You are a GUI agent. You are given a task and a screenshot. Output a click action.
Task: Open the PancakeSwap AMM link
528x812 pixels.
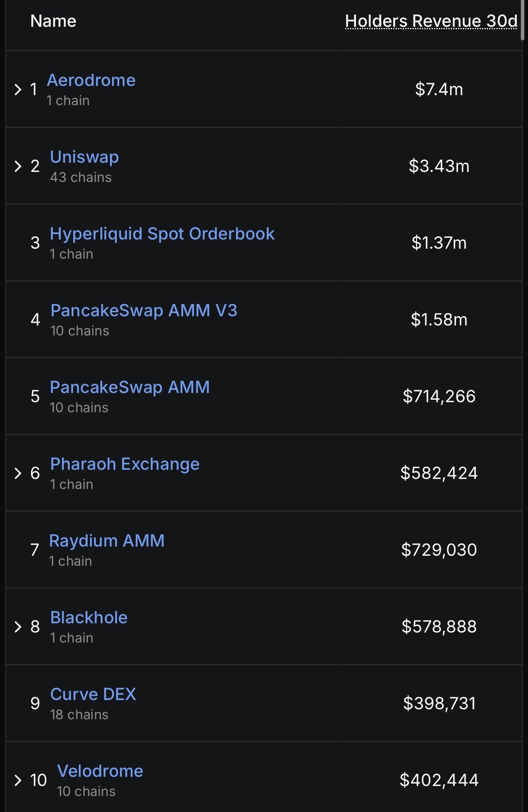coord(130,387)
